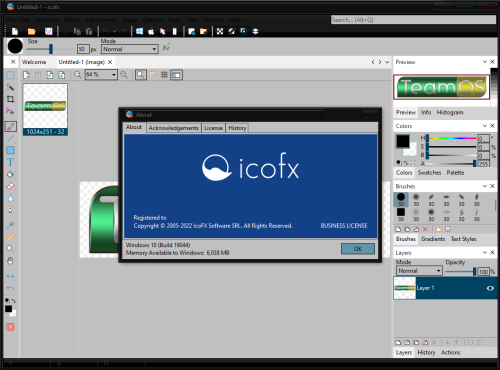Click the red delete brush X icon
The image size is (500, 370).
(425, 229)
